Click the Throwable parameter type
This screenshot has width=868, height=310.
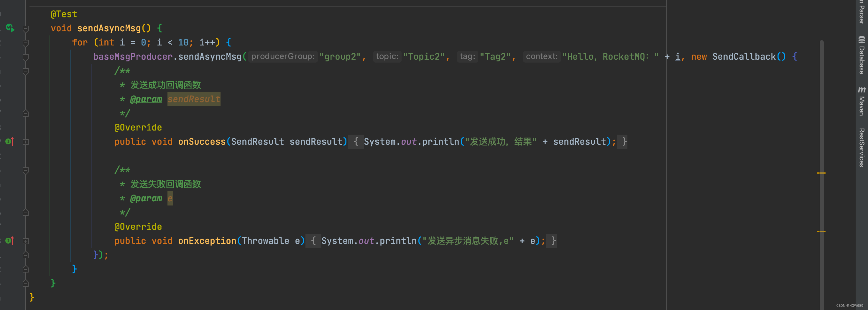[266, 241]
